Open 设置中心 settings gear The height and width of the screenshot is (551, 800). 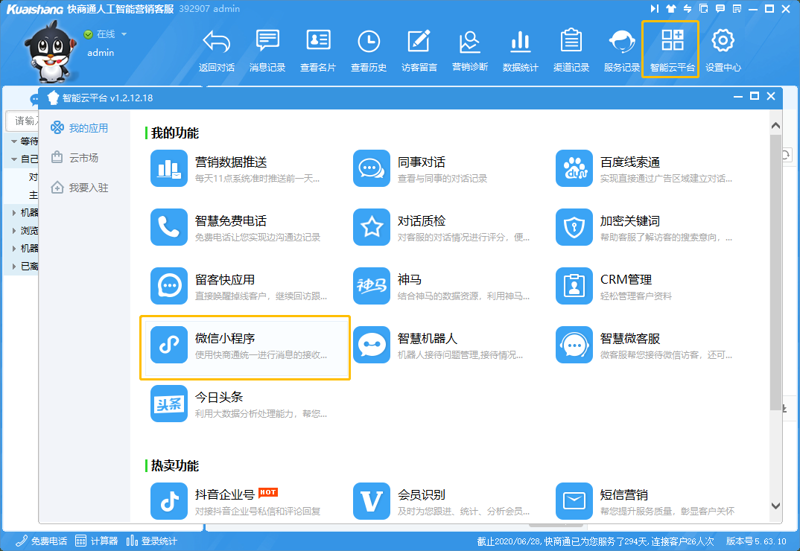[x=723, y=51]
